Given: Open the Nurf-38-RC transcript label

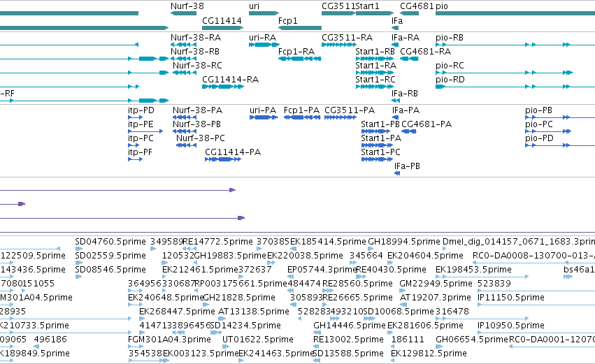Looking at the screenshot, I should (x=197, y=65).
